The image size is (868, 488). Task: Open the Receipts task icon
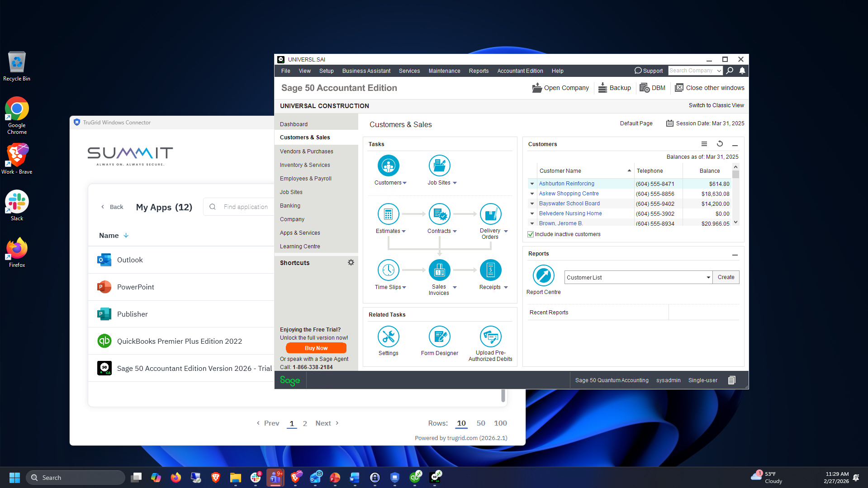(490, 270)
